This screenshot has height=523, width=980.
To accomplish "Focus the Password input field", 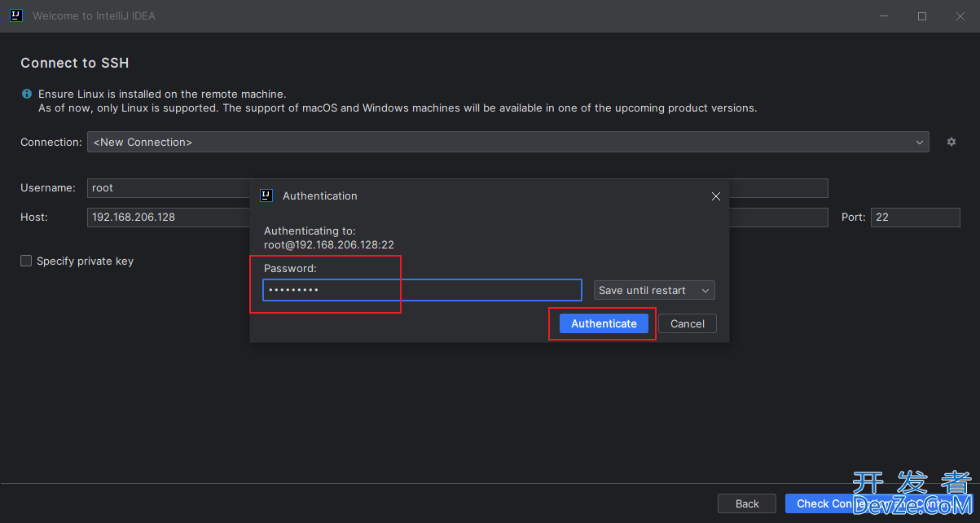I will [422, 290].
